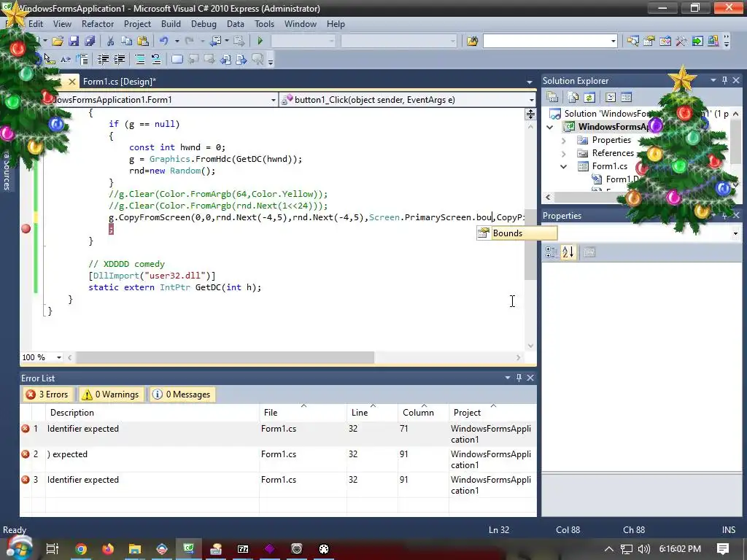Click the Navigate Backward icon

(x=215, y=41)
